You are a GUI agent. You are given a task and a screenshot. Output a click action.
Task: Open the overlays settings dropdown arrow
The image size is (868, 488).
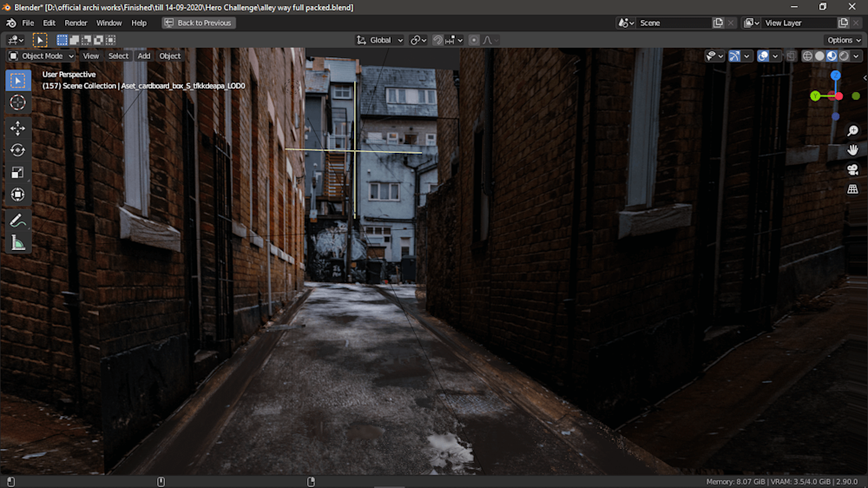tap(775, 56)
